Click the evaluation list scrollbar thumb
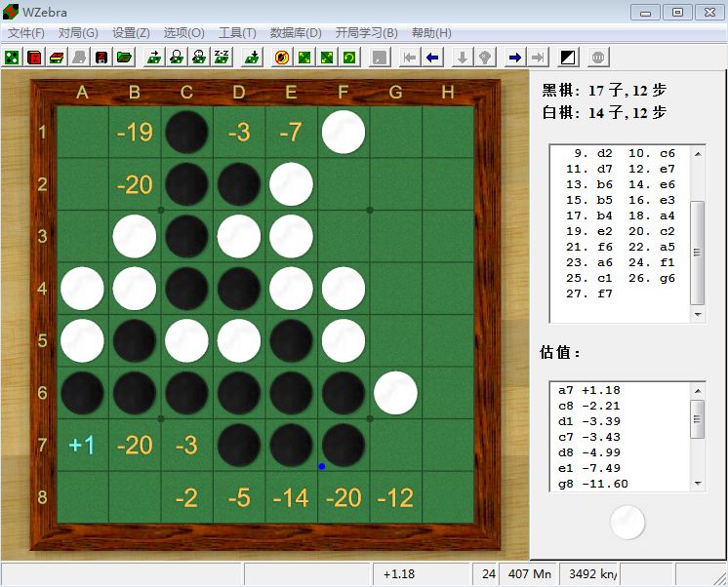This screenshot has width=728, height=587. (698, 419)
